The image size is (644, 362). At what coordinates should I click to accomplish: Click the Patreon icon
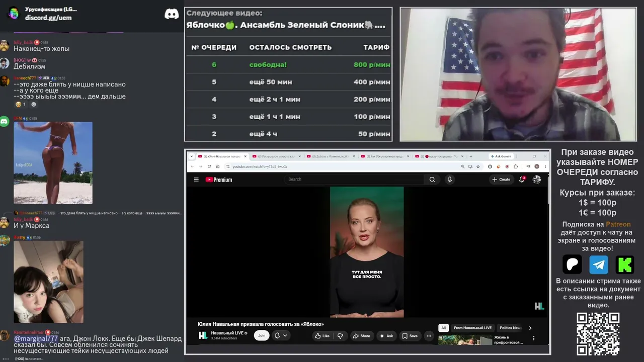tap(572, 264)
